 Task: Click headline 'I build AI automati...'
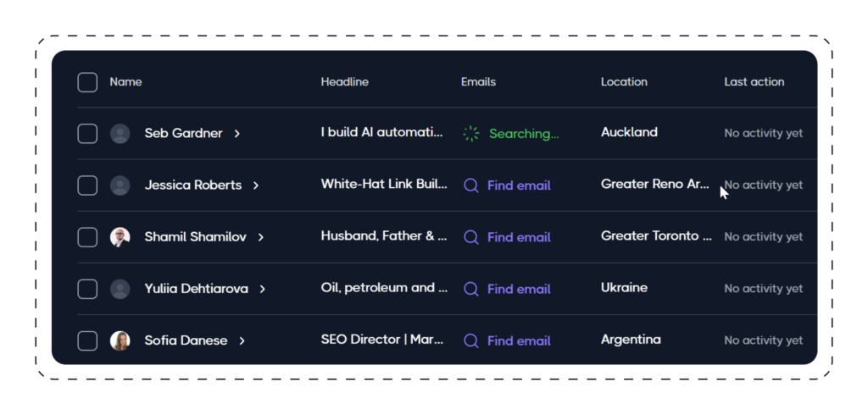382,132
